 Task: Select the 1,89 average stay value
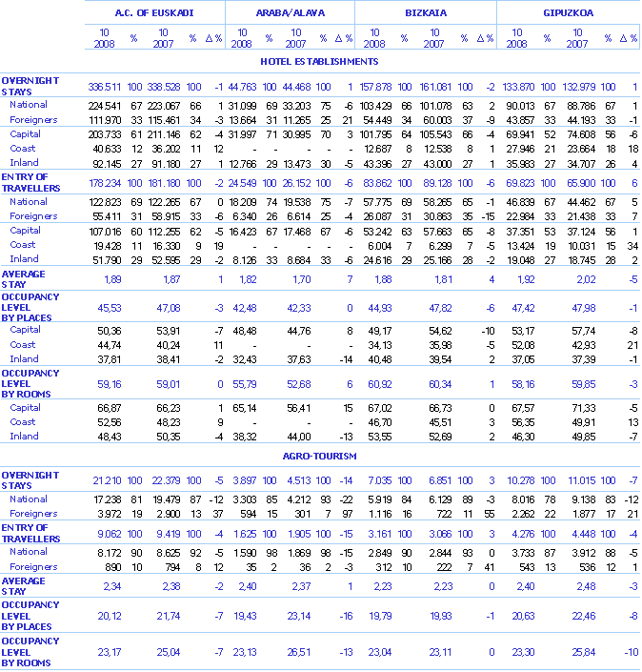click(x=111, y=278)
